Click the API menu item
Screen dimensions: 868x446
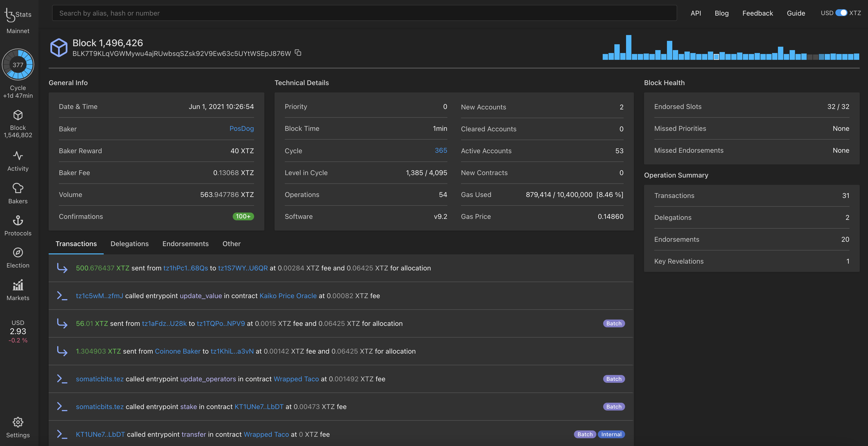(696, 12)
